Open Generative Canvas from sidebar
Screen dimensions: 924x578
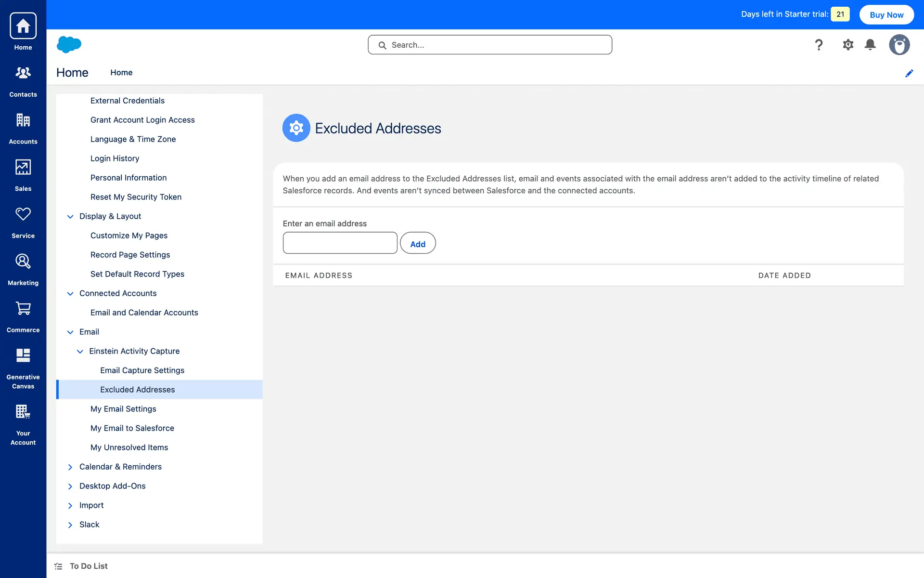tap(23, 356)
